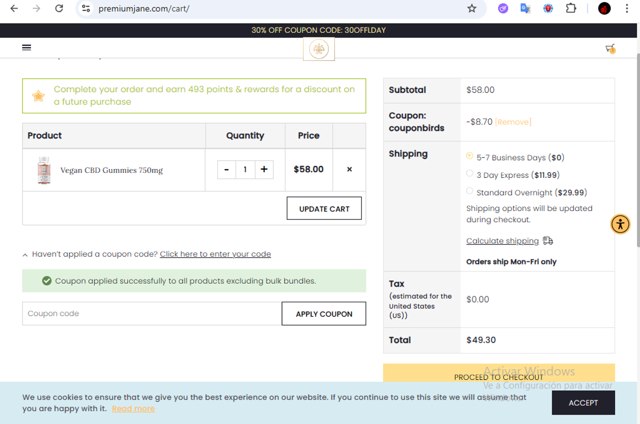Select 3 Day Express shipping option
The height and width of the screenshot is (424, 640).
tap(469, 173)
